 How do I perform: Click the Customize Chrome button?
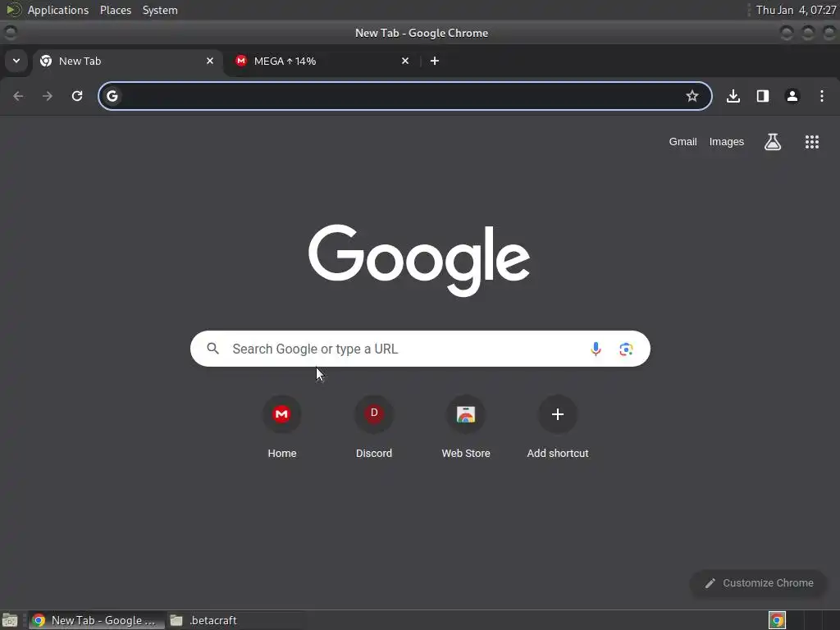tap(759, 583)
